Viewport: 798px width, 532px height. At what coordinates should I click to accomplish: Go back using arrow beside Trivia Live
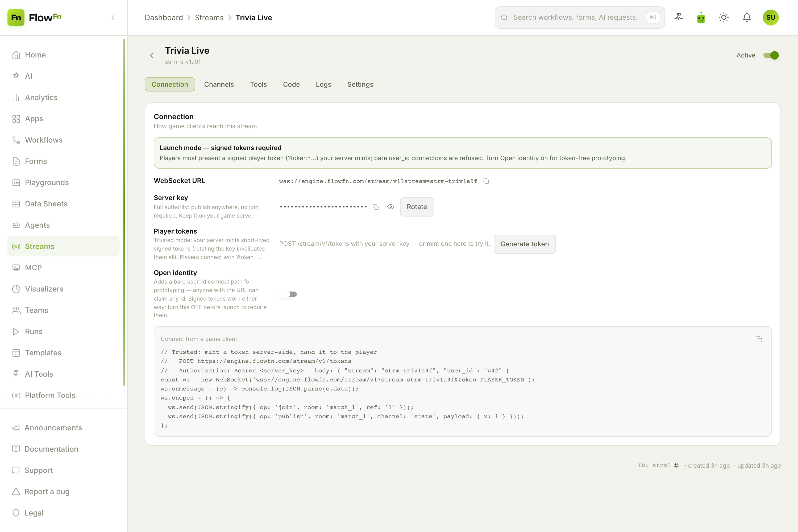(x=152, y=55)
